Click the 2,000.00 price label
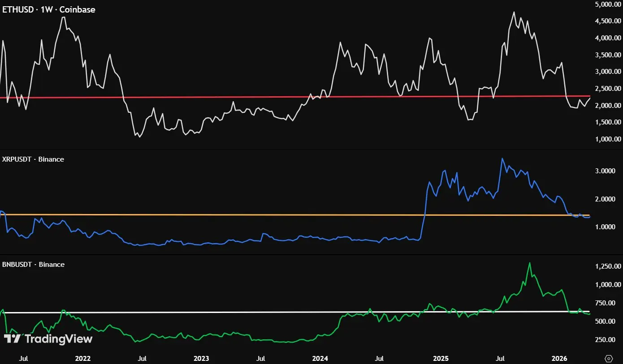Screen dimensions: 623x364 (x=608, y=105)
